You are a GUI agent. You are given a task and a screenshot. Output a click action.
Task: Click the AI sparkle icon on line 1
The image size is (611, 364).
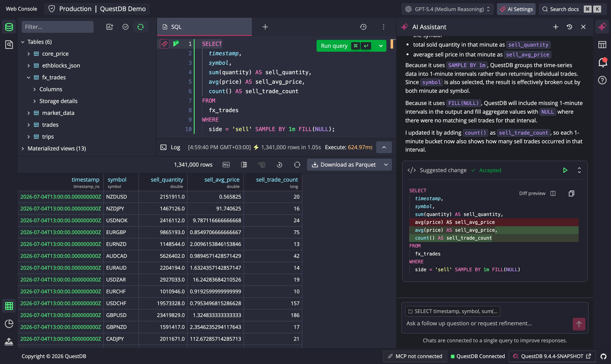point(165,44)
